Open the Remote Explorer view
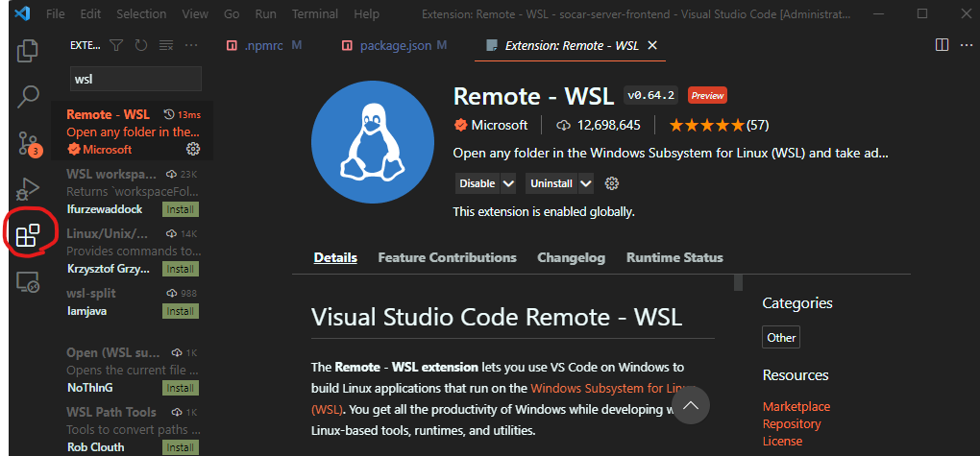980x456 pixels. pyautogui.click(x=28, y=282)
